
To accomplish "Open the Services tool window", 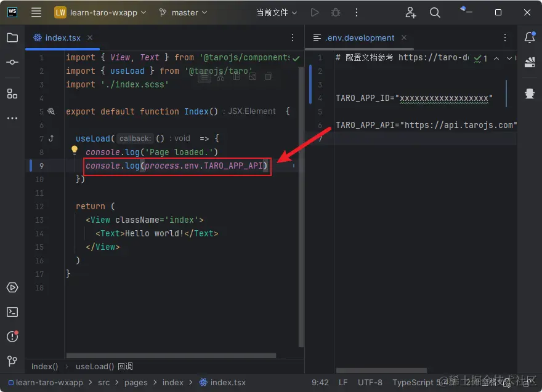I will (x=12, y=287).
